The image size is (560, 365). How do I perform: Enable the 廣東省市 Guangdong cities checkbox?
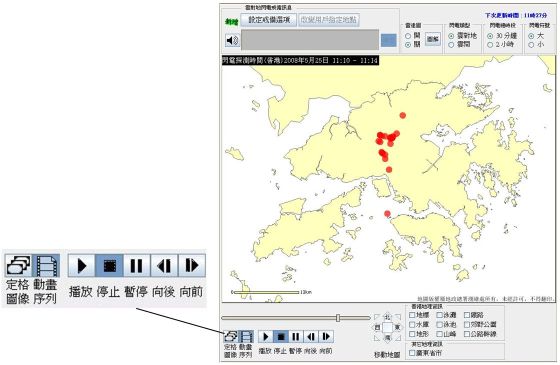tap(412, 353)
